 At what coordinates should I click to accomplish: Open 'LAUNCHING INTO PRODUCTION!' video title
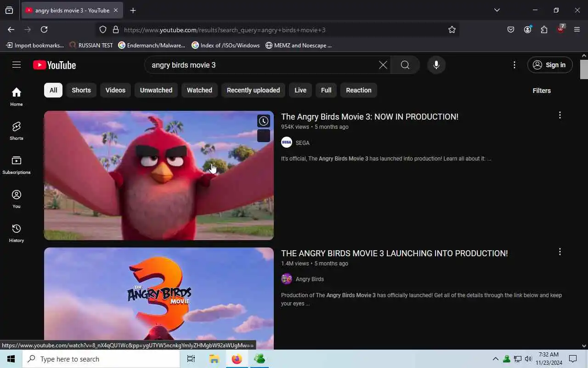coord(395,253)
